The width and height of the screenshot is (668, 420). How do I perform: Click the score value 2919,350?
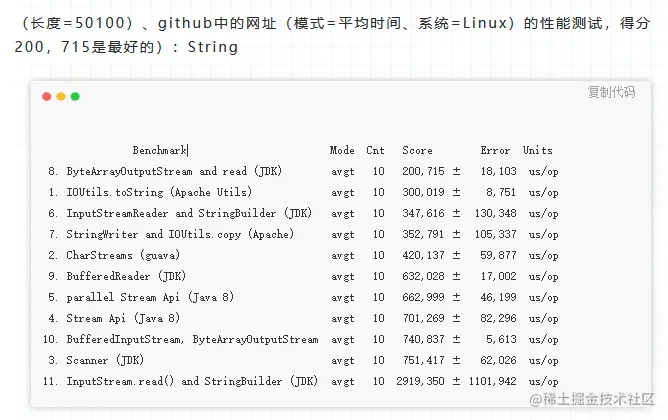coord(420,381)
